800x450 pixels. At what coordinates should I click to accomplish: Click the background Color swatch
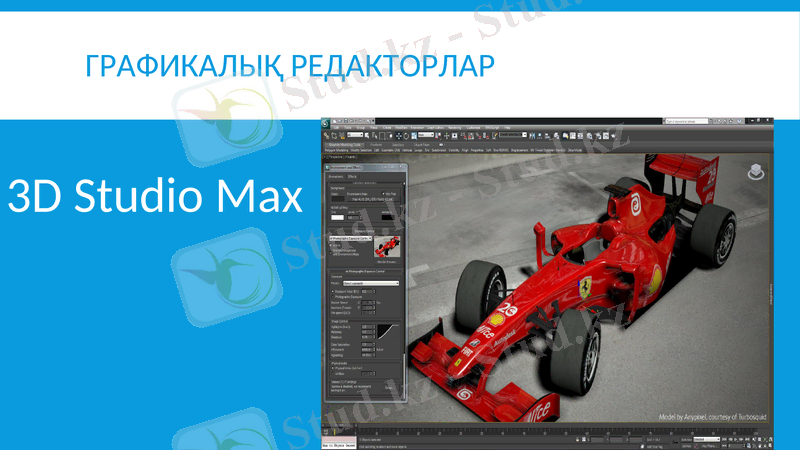(x=338, y=198)
